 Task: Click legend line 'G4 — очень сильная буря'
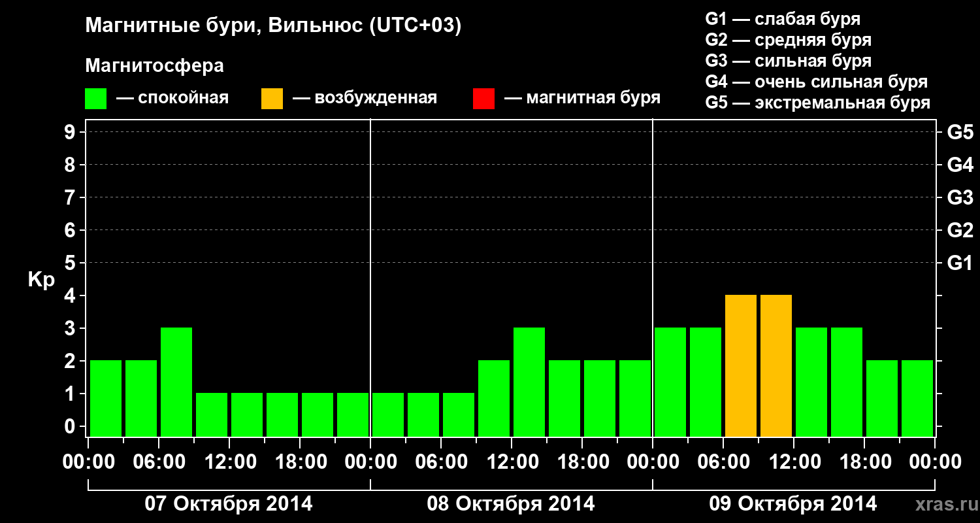pyautogui.click(x=816, y=82)
